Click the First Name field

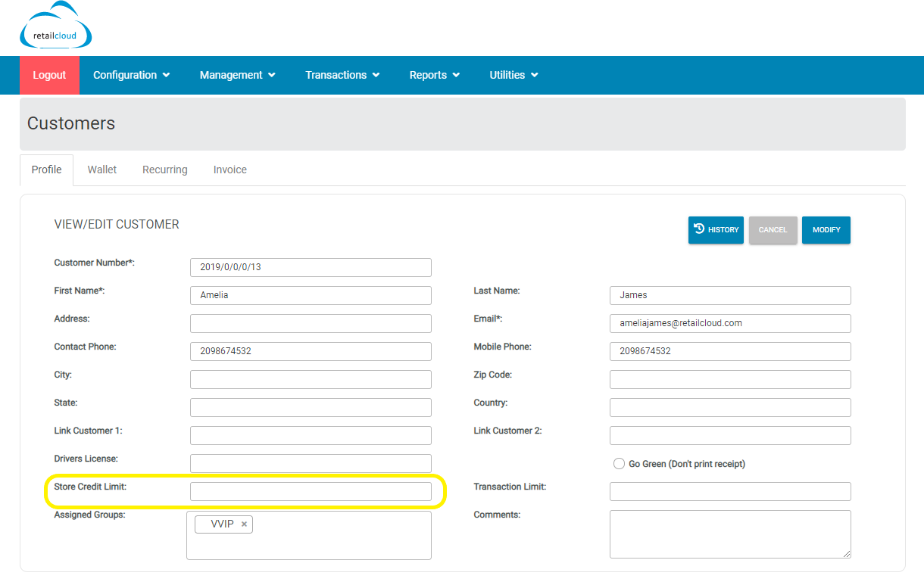click(311, 295)
